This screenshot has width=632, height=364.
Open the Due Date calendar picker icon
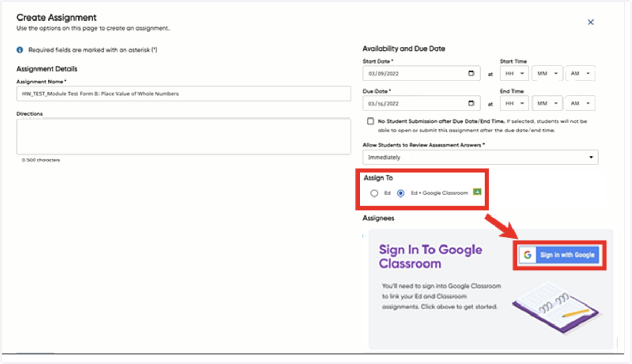(471, 103)
